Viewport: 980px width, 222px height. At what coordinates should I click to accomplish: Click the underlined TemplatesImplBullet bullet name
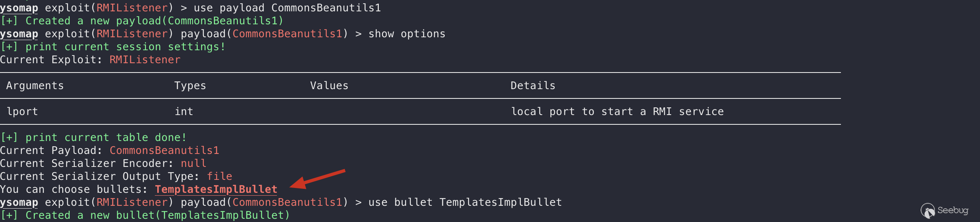(x=216, y=190)
